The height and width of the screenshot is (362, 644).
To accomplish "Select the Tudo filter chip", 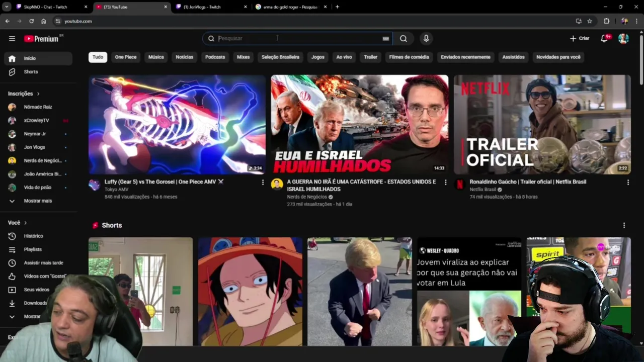I will coord(98,57).
